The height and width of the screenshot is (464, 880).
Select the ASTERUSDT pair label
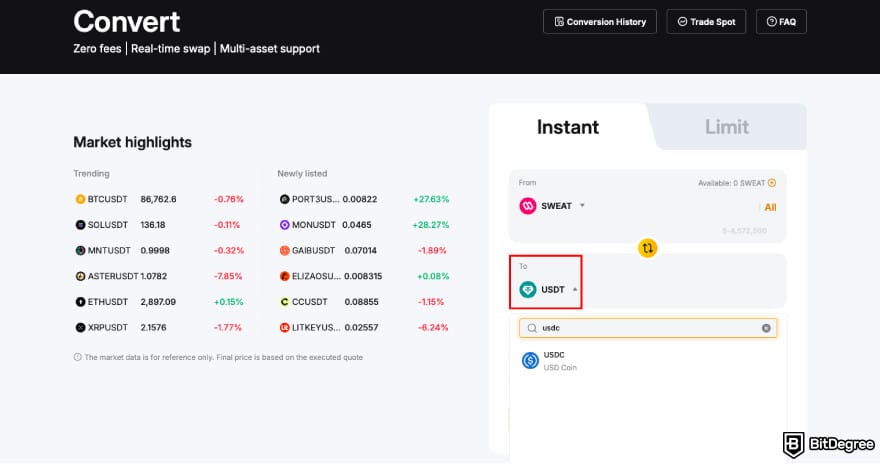coord(113,276)
